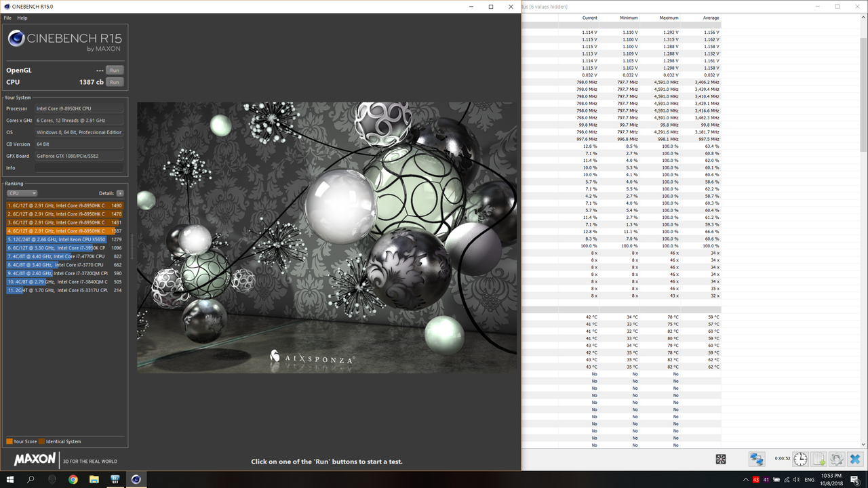Viewport: 868px width, 488px height.
Task: Click HWiNFO average 57 °C
Action: coord(713,324)
